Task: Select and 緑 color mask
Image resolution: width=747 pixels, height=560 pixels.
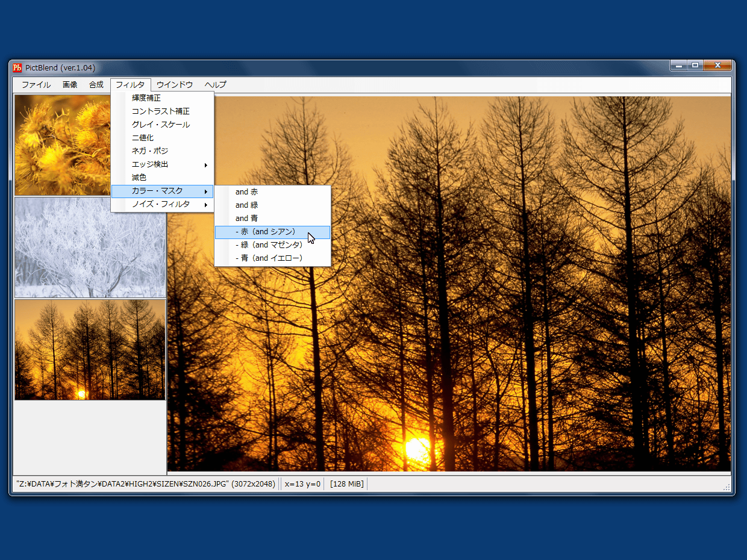Action: (246, 205)
